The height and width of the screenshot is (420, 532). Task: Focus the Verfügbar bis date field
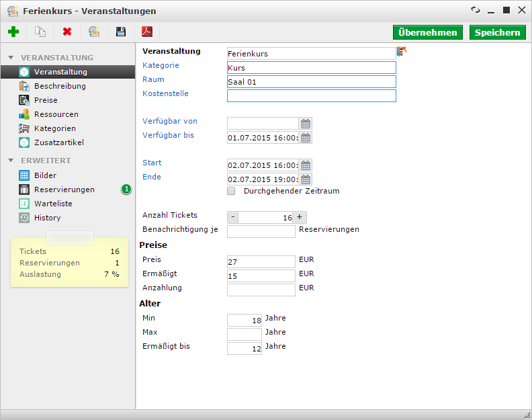[x=263, y=138]
